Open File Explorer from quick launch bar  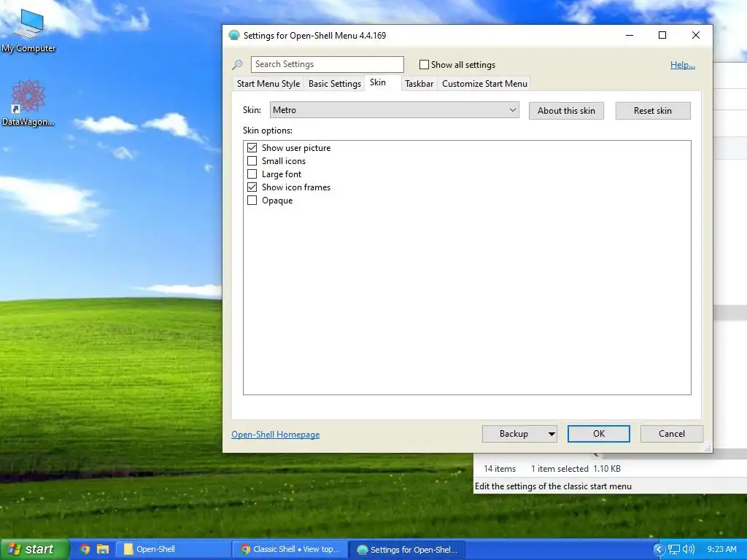[103, 549]
